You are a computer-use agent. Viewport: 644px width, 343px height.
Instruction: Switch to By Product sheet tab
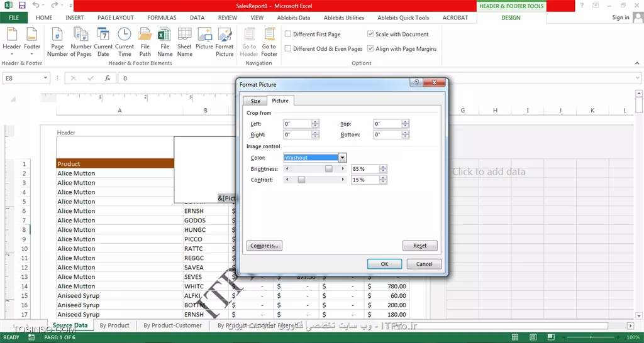114,325
